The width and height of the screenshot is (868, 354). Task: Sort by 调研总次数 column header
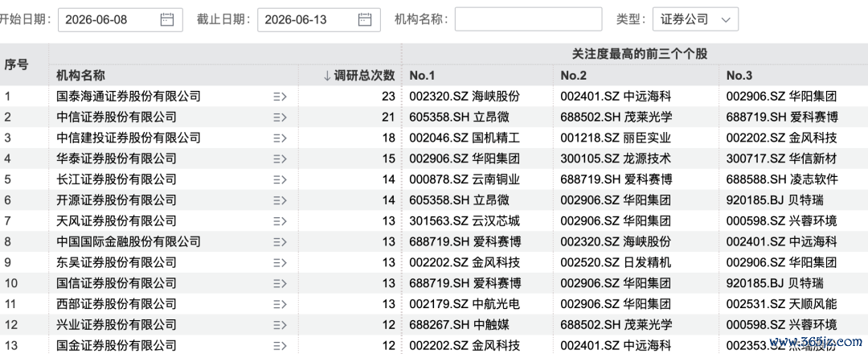pyautogui.click(x=358, y=76)
